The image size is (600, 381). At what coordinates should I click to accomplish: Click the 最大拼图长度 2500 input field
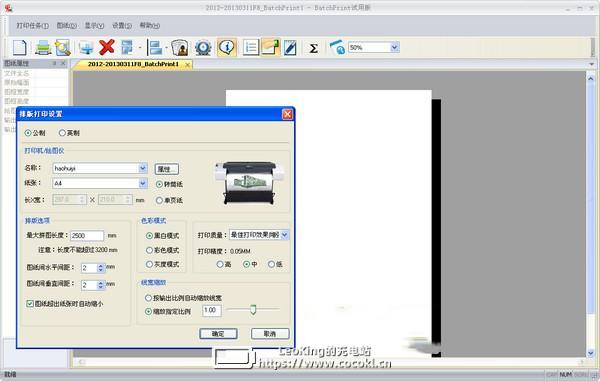click(x=87, y=236)
